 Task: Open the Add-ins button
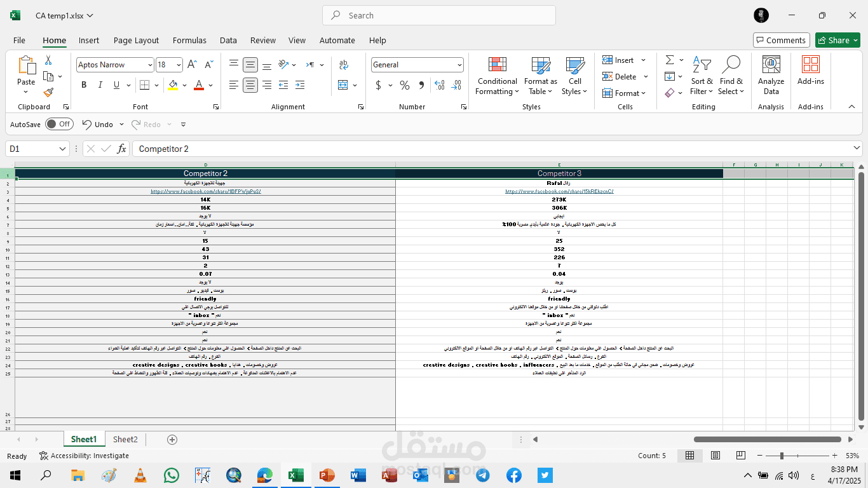pos(811,71)
